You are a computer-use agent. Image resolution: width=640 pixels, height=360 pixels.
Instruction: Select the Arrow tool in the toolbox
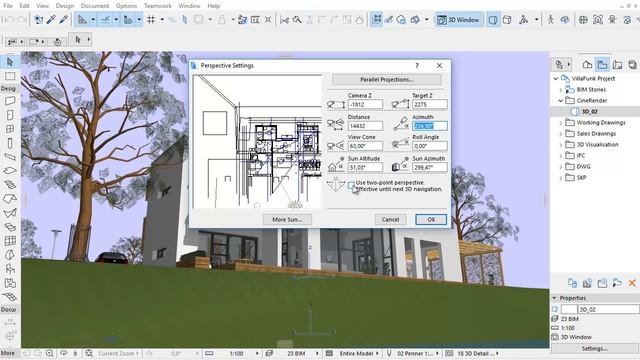coord(10,62)
